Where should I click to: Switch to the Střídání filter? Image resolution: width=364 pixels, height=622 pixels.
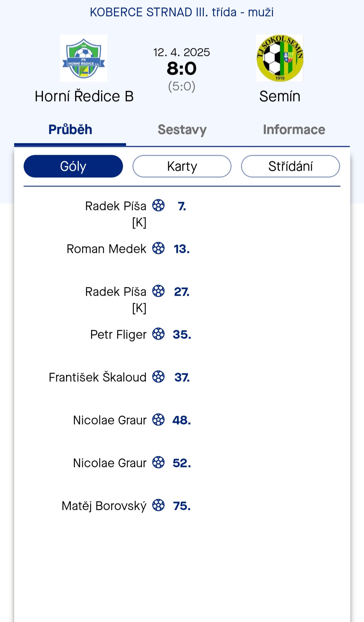[291, 166]
